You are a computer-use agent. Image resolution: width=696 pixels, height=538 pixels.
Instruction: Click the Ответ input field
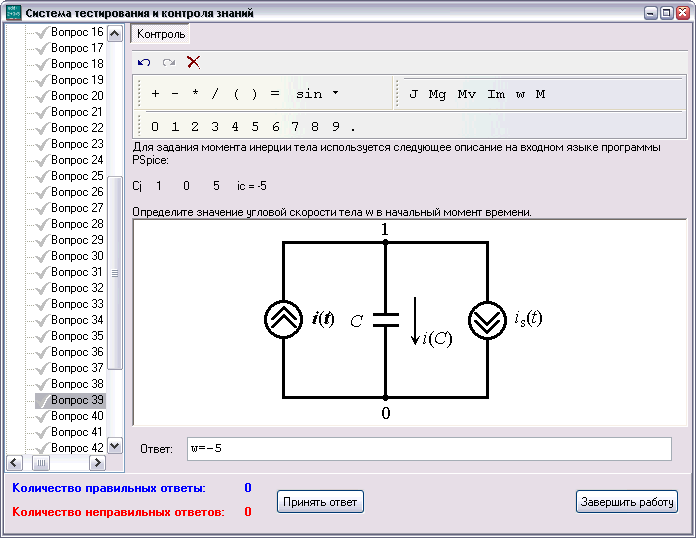tap(429, 449)
